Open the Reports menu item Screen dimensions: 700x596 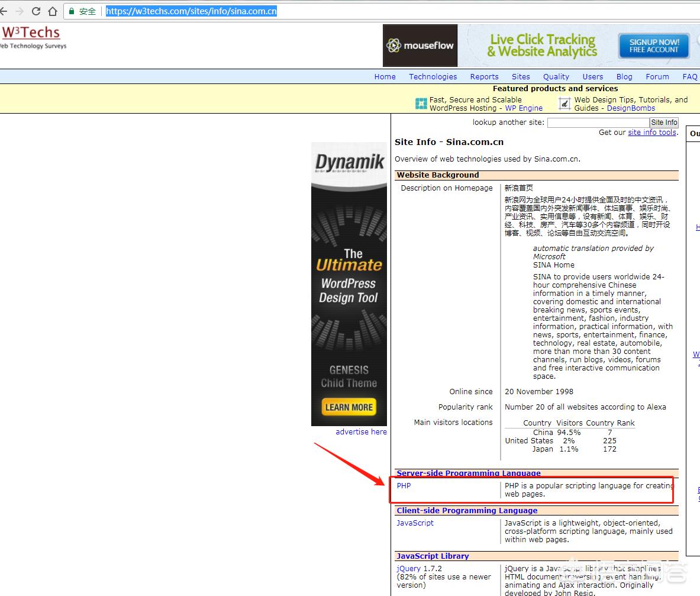(x=485, y=77)
